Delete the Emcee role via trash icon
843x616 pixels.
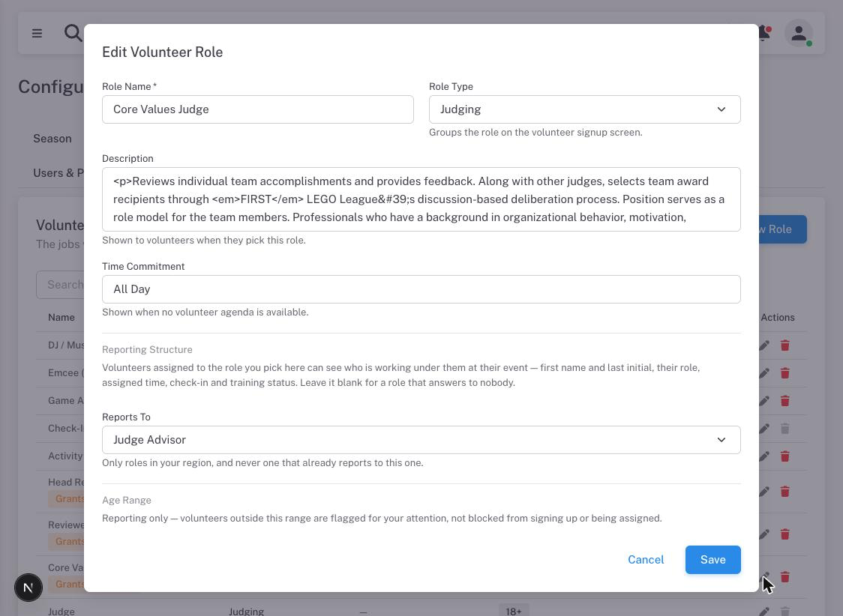click(x=785, y=372)
